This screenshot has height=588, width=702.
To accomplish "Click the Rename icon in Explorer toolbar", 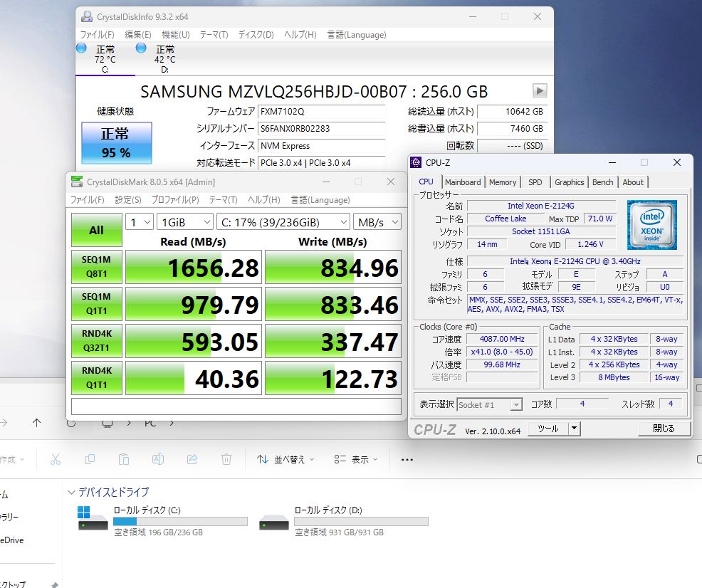I will 157,459.
